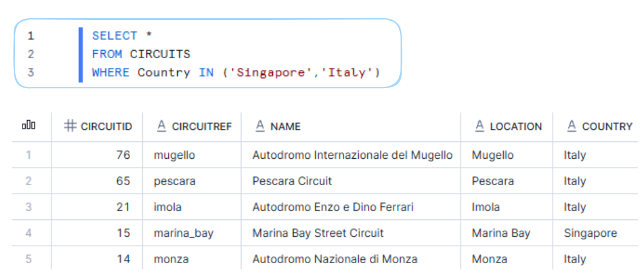Click the LOCATION column header

pos(516,126)
